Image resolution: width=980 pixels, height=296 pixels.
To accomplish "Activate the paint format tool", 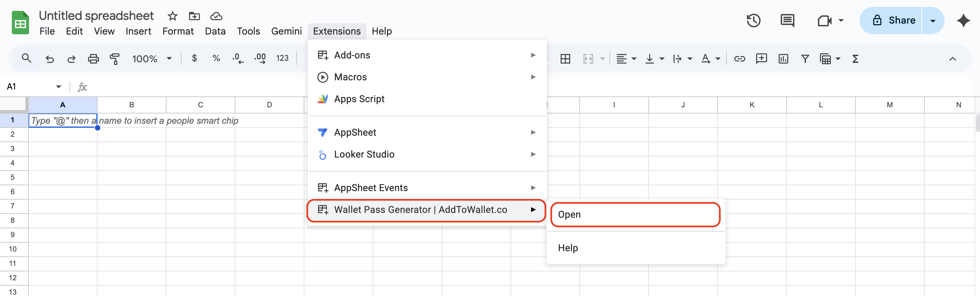I will click(x=115, y=59).
